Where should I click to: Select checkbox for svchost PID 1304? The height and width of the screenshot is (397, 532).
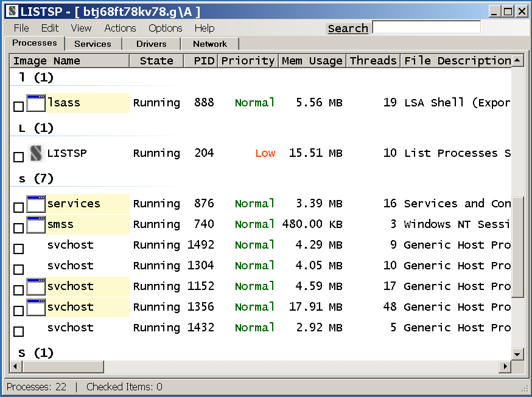[18, 269]
